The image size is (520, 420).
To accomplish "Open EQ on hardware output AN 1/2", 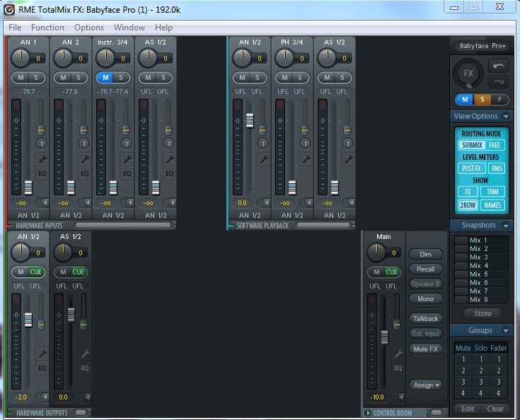I will (x=42, y=368).
